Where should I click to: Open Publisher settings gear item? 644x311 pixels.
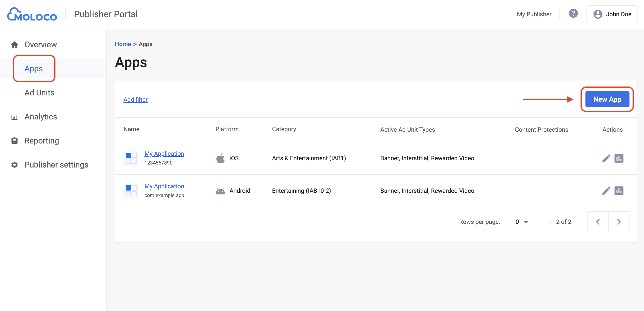tap(15, 165)
